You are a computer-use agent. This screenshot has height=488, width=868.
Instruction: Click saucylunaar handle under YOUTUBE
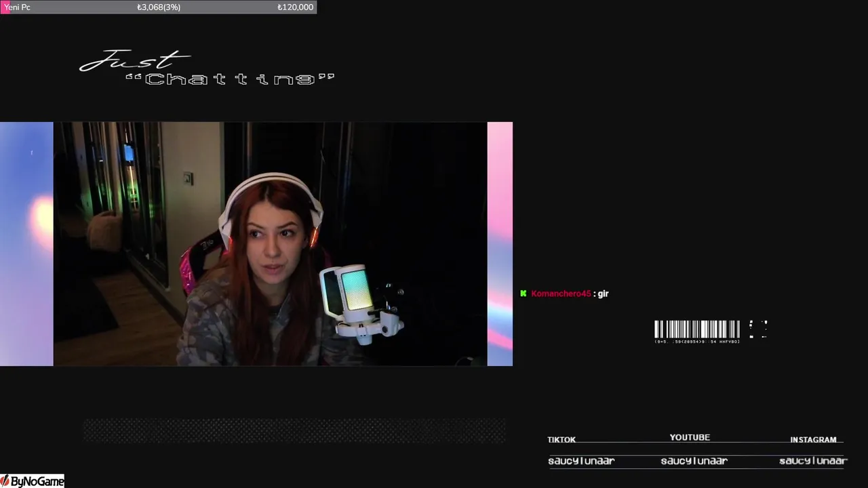(x=694, y=461)
